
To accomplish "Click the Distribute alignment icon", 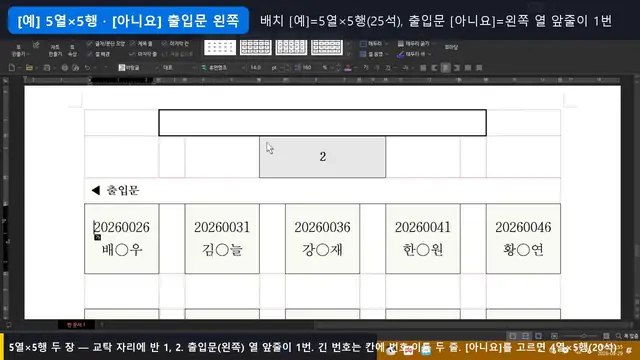I will [468, 68].
